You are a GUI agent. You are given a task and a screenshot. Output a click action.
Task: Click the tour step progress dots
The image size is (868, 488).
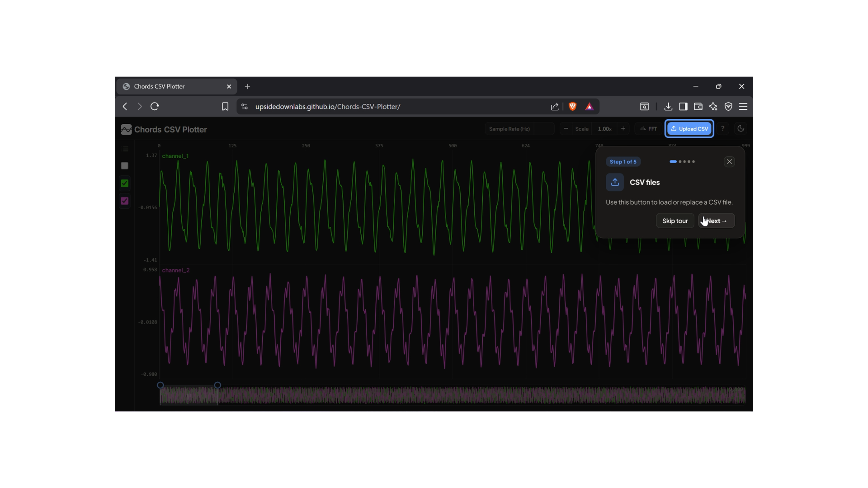click(682, 162)
